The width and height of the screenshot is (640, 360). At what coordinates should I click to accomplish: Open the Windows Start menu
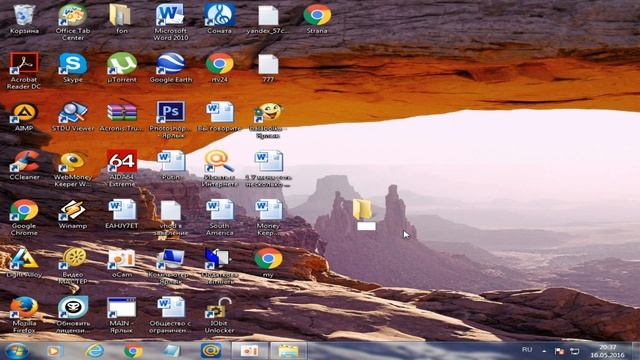coord(16,351)
